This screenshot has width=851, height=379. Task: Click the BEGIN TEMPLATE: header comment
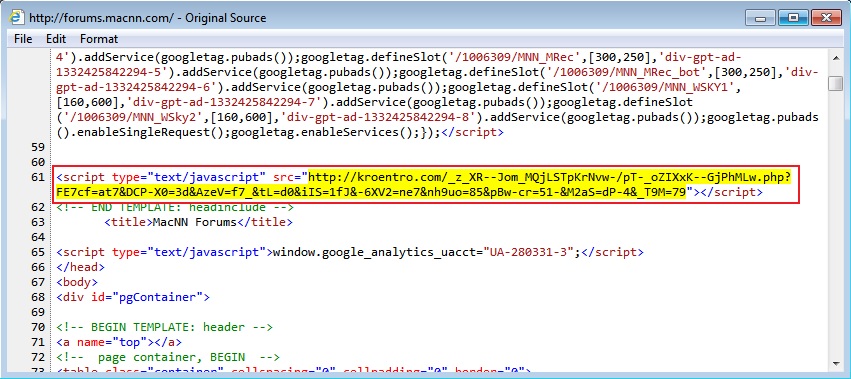pyautogui.click(x=164, y=327)
